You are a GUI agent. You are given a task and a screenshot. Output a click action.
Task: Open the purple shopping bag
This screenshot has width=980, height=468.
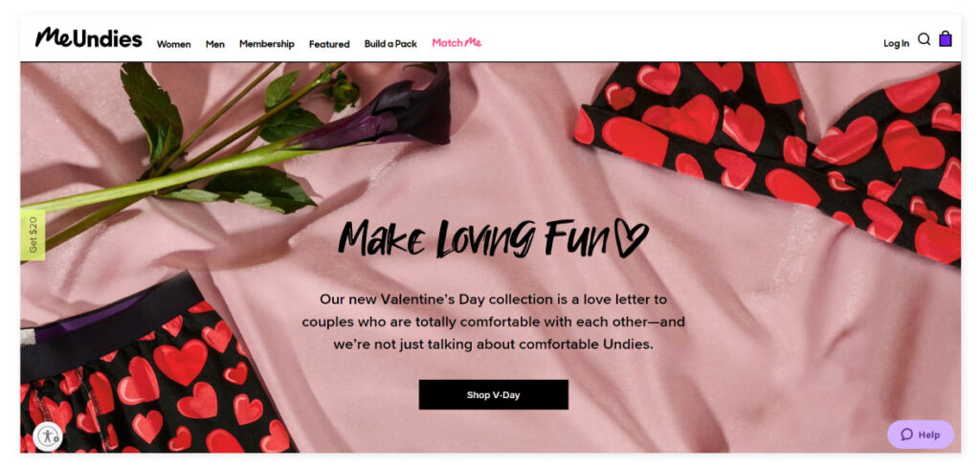tap(946, 38)
